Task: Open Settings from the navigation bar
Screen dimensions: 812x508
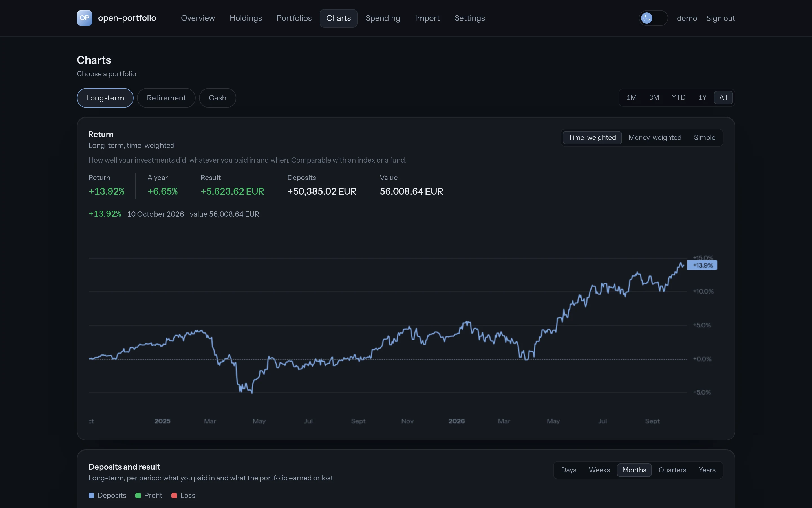Action: click(x=469, y=18)
